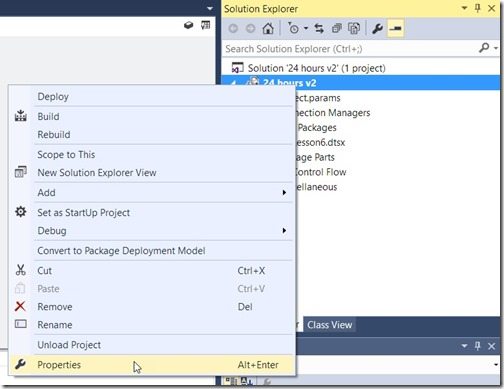Pin the Solution Explorer panel

[478, 8]
